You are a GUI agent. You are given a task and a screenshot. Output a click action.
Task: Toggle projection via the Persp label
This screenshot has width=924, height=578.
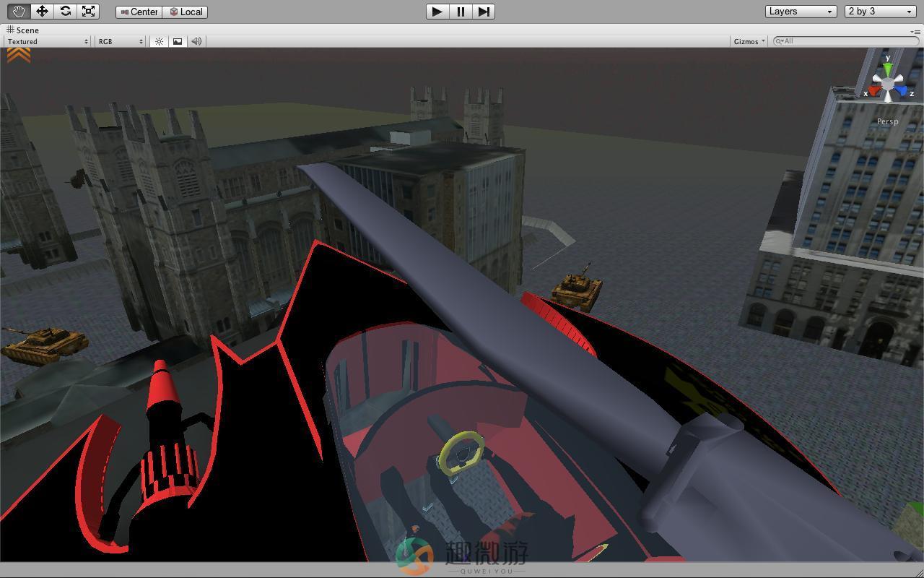point(888,121)
